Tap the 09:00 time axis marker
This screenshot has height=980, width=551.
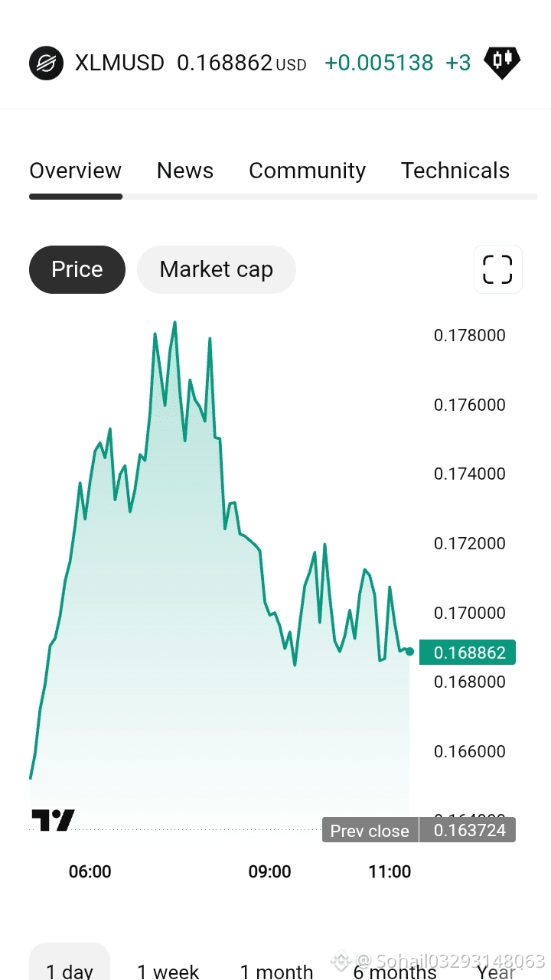(x=270, y=871)
